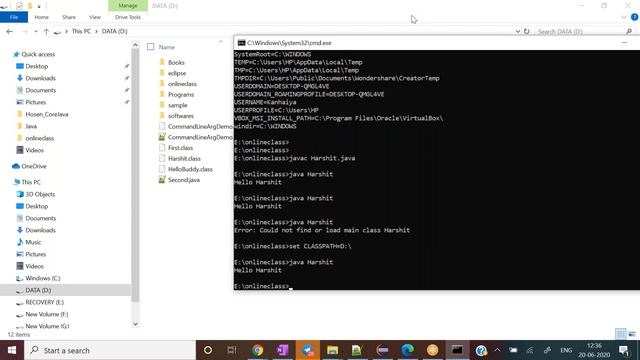Open Pictures under Quick access
This screenshot has width=640, height=360.
point(36,102)
